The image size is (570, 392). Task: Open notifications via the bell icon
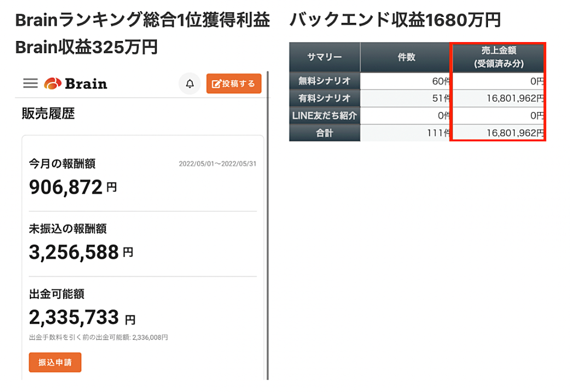tap(189, 84)
